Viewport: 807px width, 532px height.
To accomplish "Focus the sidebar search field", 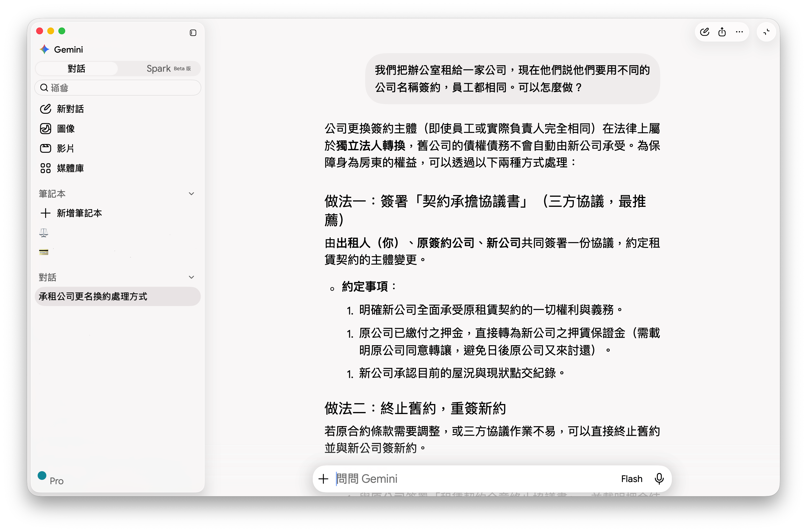I will 118,88.
